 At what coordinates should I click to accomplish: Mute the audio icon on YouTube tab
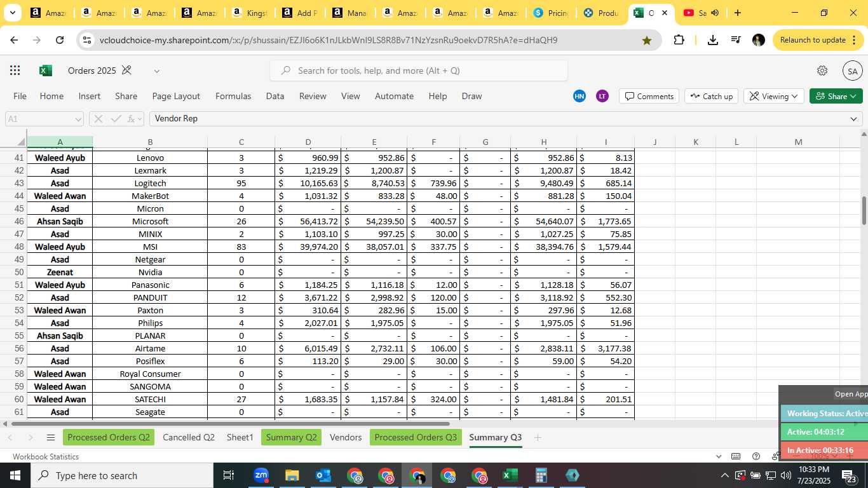pos(715,13)
